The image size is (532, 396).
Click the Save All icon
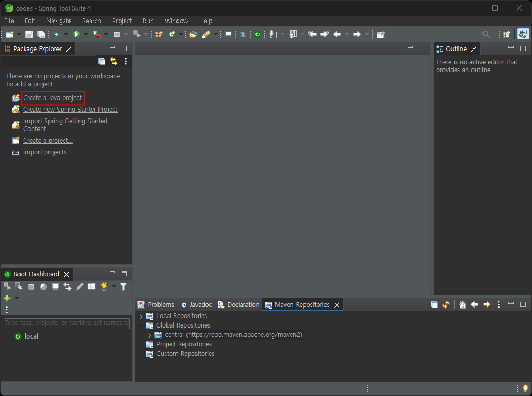tap(41, 34)
